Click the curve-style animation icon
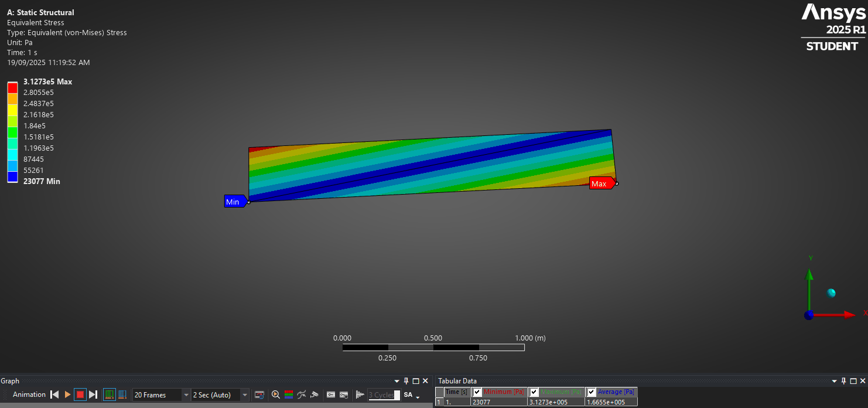 click(x=302, y=395)
